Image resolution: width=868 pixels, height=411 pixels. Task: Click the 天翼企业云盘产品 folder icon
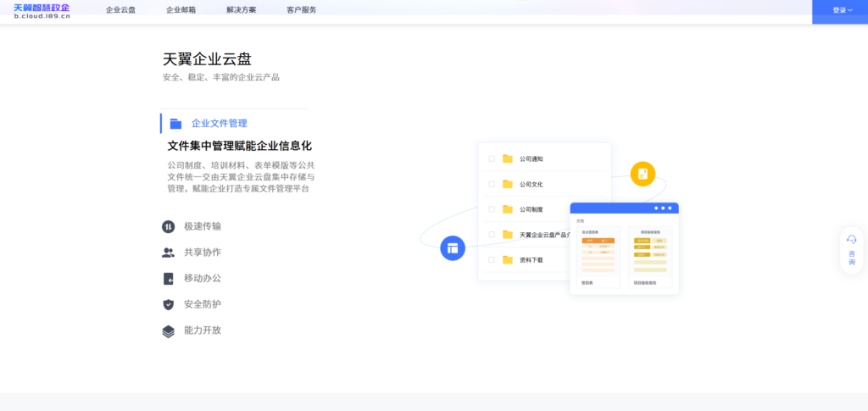pyautogui.click(x=508, y=235)
